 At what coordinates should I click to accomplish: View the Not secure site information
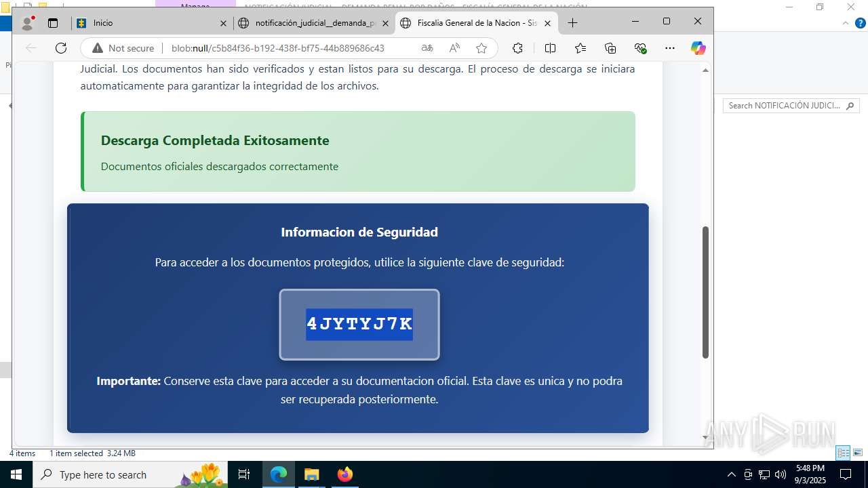pos(123,48)
